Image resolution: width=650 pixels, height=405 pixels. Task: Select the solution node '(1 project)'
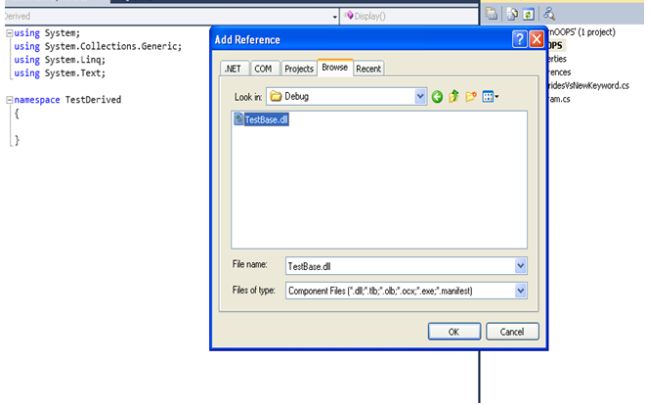(x=582, y=32)
